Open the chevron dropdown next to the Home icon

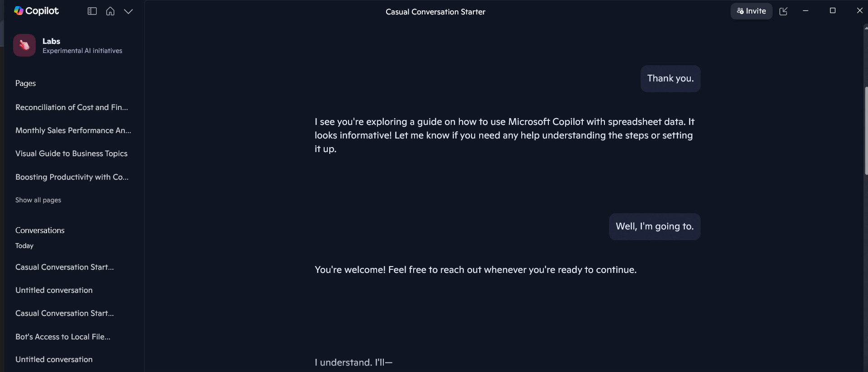tap(128, 12)
